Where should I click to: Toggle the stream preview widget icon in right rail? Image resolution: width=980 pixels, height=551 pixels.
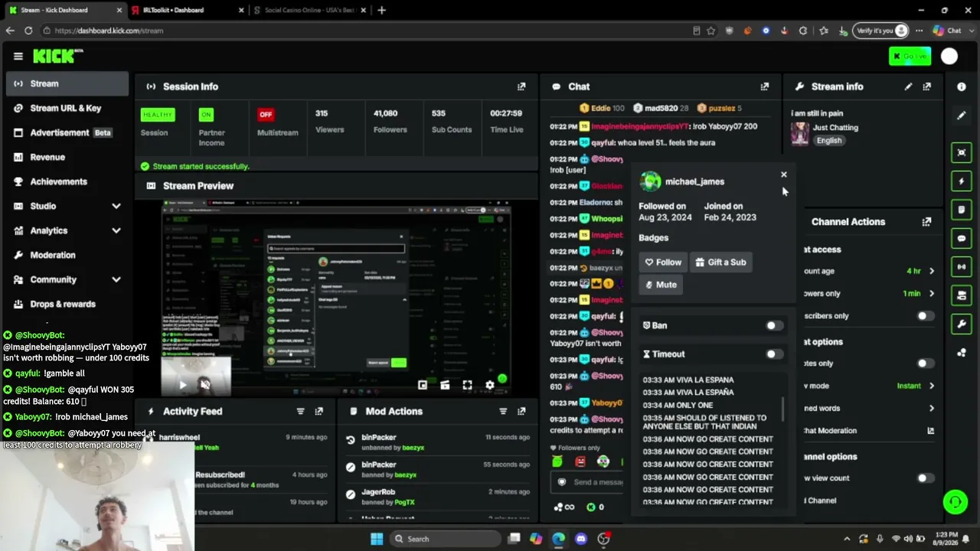pos(962,152)
